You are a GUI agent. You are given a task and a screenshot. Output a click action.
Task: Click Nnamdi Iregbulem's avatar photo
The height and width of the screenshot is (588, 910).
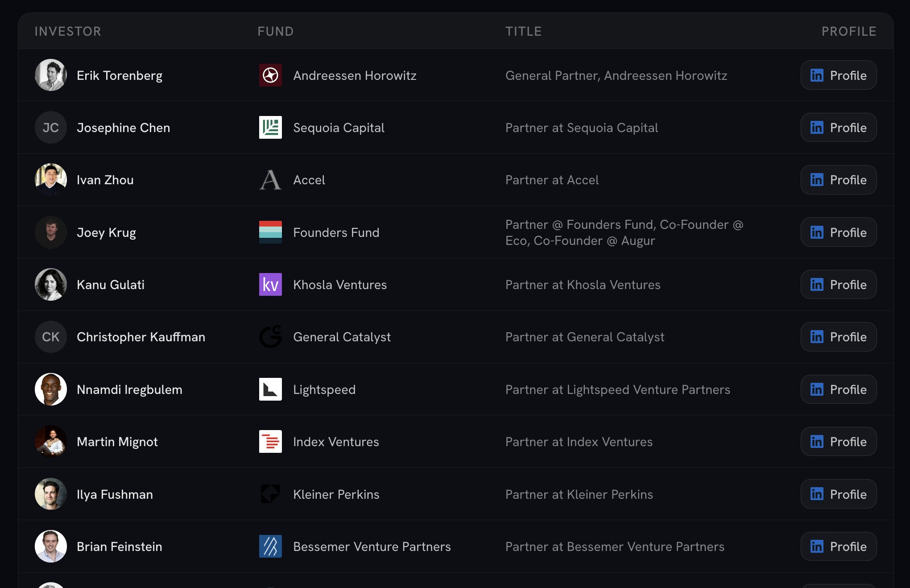click(51, 389)
